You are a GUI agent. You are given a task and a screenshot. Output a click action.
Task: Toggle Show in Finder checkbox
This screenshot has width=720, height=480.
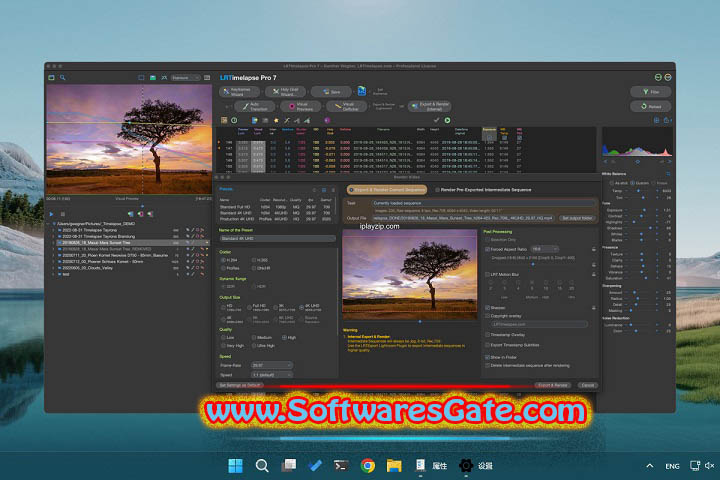[x=487, y=357]
